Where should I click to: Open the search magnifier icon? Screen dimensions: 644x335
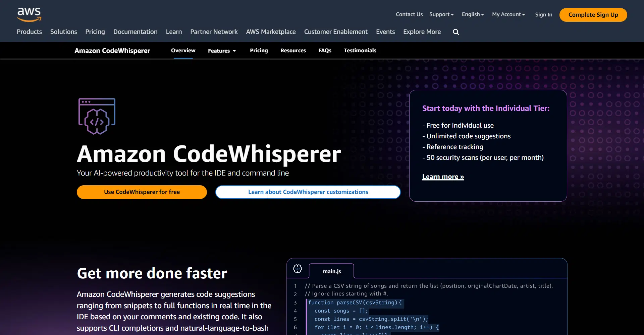(x=456, y=32)
